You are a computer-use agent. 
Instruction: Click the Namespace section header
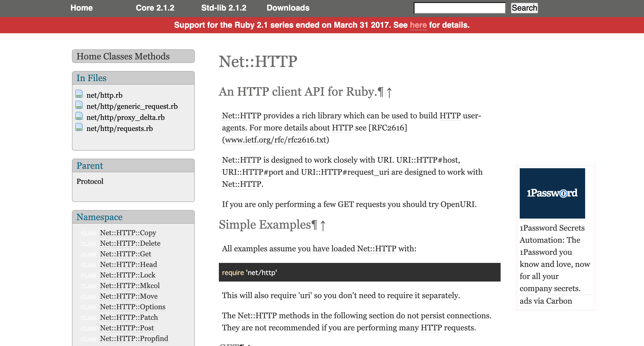tap(99, 217)
